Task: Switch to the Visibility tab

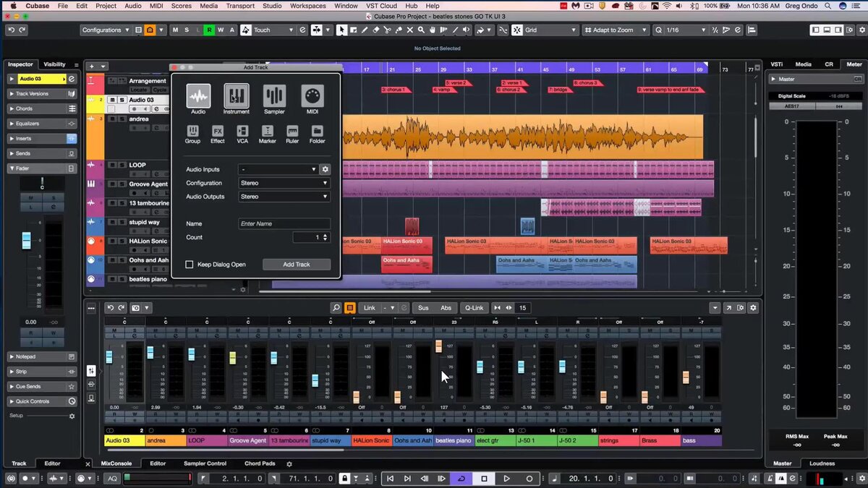Action: click(54, 64)
